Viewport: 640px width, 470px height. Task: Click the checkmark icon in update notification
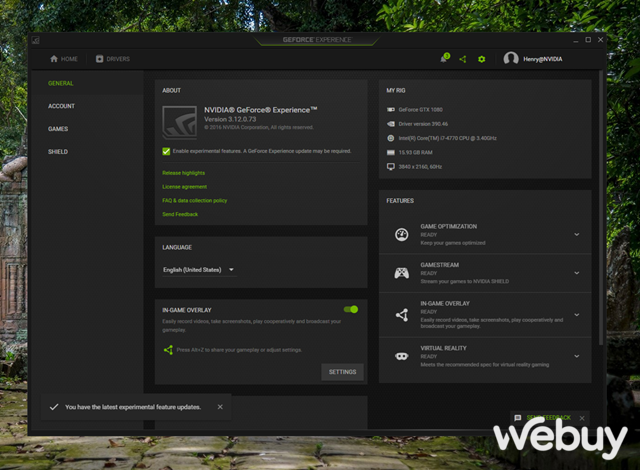pos(54,407)
